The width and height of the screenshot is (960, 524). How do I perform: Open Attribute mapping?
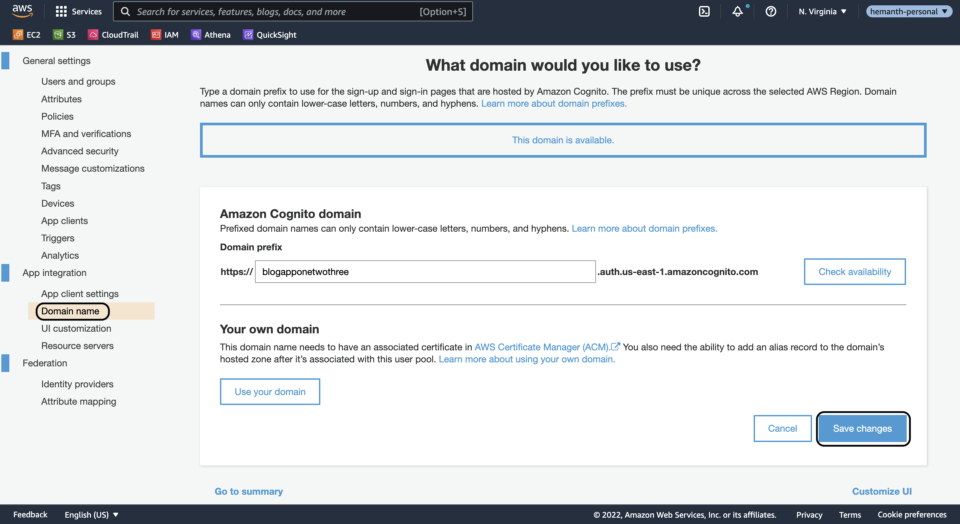[x=78, y=402]
